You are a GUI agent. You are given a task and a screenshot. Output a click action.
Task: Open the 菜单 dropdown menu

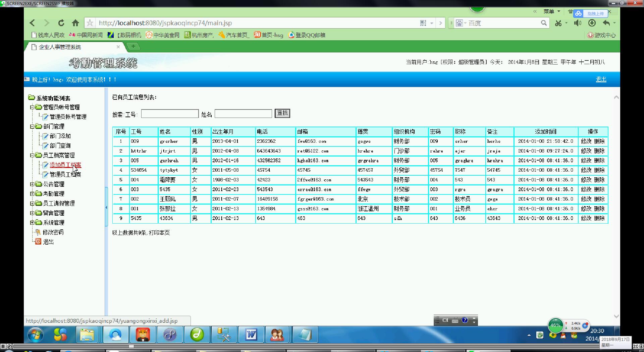coord(552,11)
